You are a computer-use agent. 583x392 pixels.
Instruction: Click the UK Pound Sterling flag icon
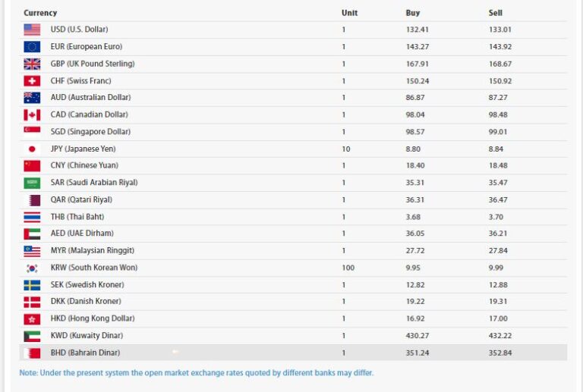pos(32,64)
